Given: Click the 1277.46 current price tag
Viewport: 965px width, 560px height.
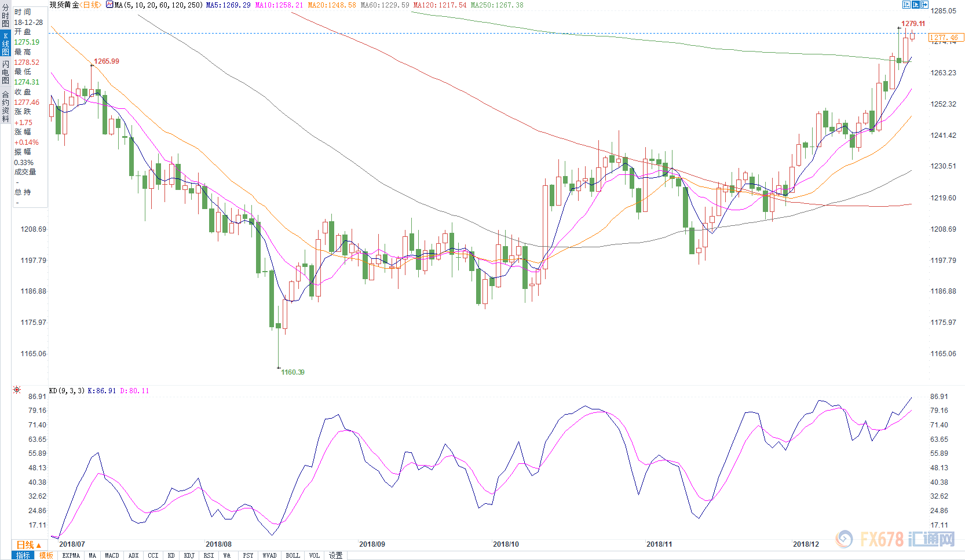Looking at the screenshot, I should pos(945,38).
